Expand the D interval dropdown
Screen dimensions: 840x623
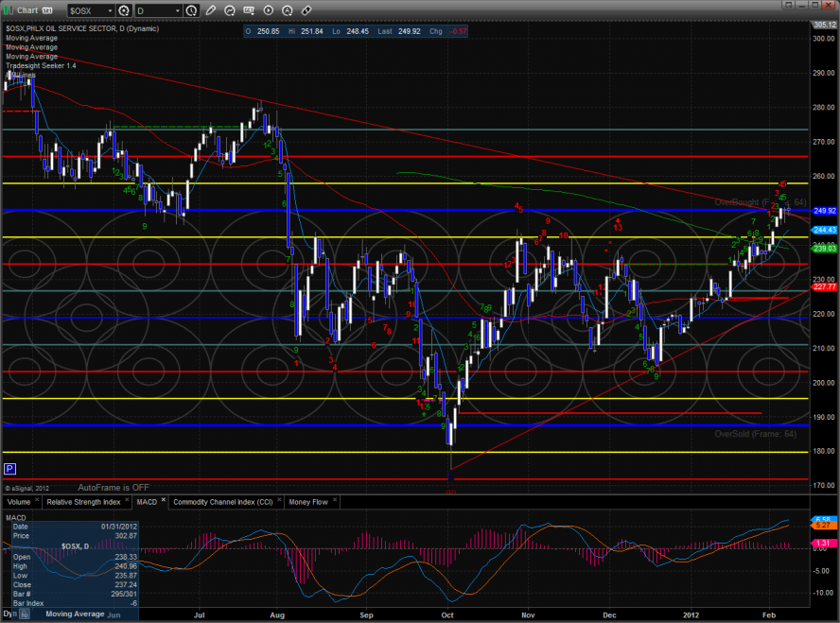point(177,10)
